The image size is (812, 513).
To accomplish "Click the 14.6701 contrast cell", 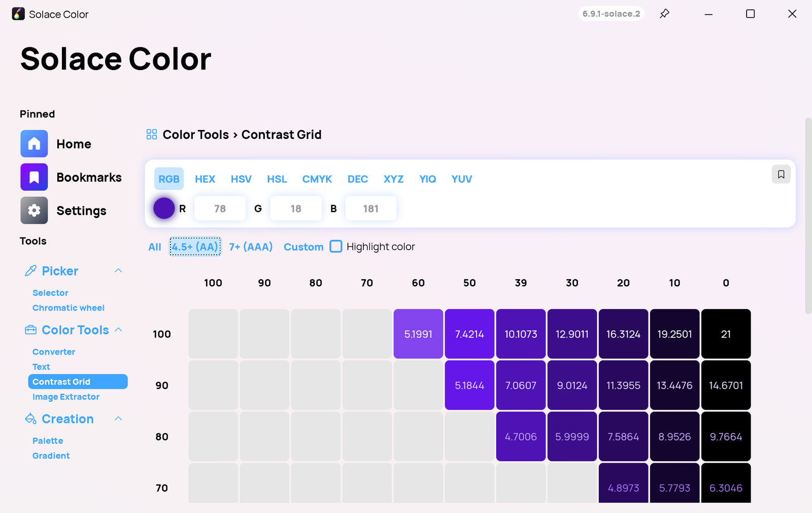I will 726,385.
